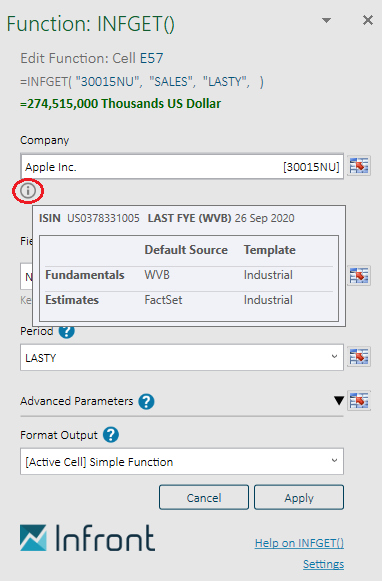Click the FactSet estimates source

coord(163,300)
